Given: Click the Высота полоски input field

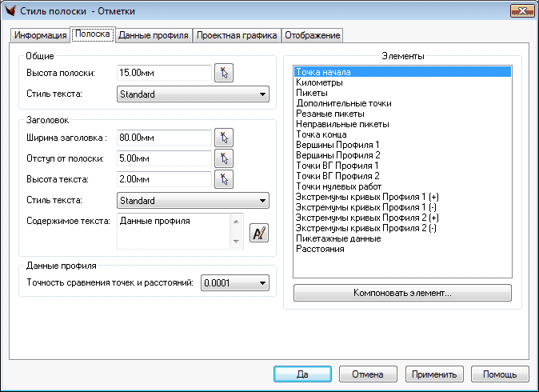Looking at the screenshot, I should (x=164, y=74).
